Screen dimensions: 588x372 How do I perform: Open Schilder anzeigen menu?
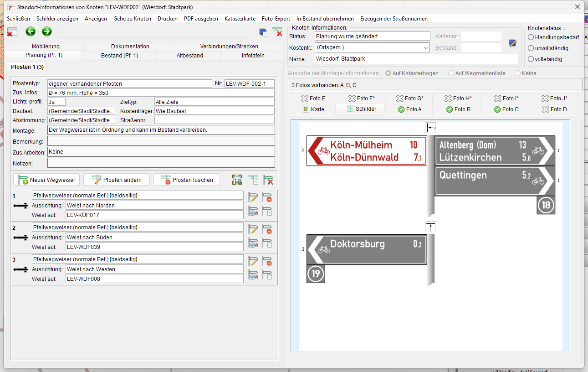click(x=57, y=19)
